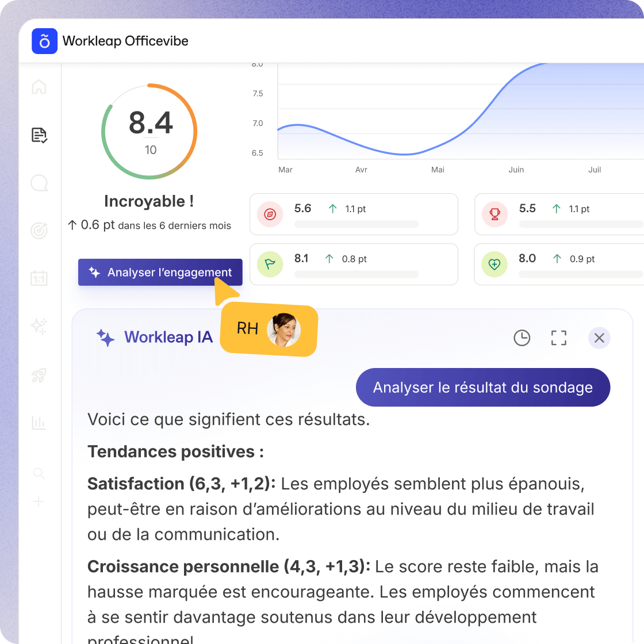Click the progress bar under 8.1 score

356,274
